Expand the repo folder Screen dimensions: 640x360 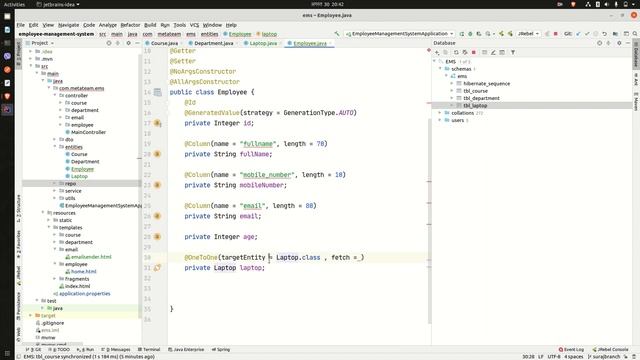coord(55,184)
